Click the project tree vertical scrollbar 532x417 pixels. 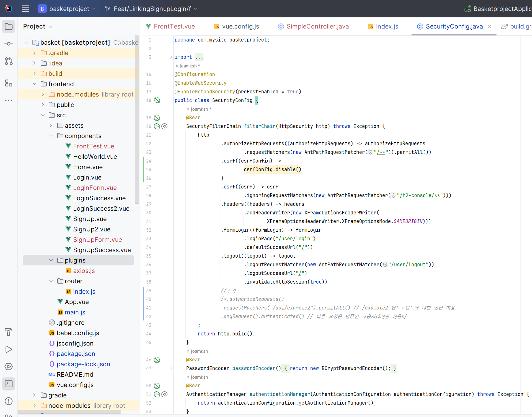137,119
